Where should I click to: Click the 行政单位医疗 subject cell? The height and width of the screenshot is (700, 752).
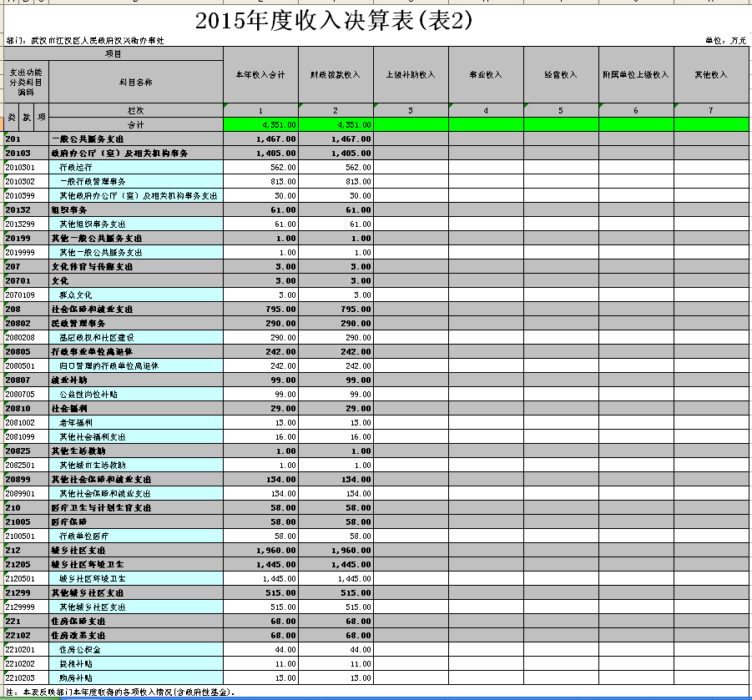pyautogui.click(x=136, y=536)
